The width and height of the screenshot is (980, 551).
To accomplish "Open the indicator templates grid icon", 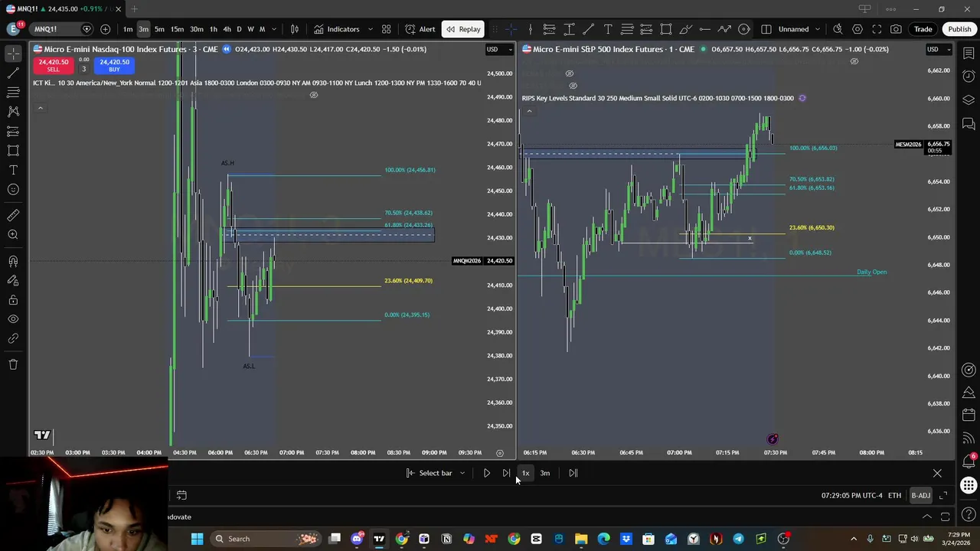I will (x=386, y=29).
